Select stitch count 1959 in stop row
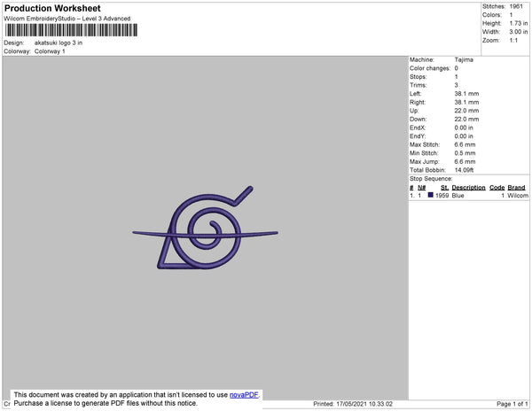Screen dimensions: 532x411 point(442,196)
